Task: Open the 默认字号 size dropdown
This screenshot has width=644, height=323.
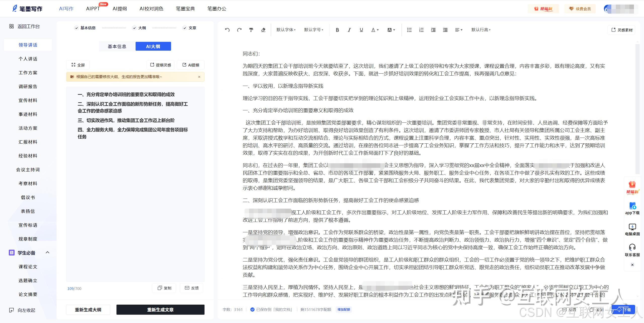Action: point(313,30)
